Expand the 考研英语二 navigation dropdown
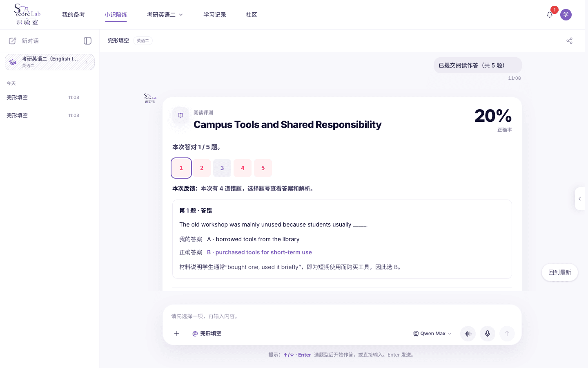 tap(165, 15)
